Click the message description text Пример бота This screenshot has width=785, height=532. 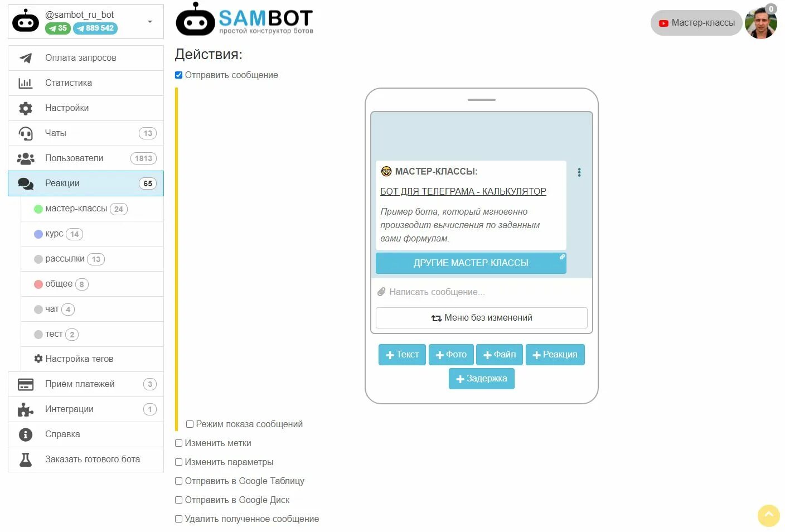460,225
